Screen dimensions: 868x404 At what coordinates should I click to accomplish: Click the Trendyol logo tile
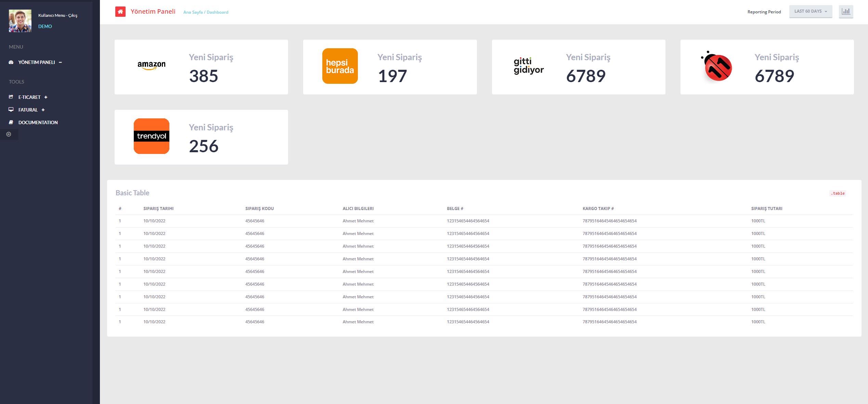[151, 136]
